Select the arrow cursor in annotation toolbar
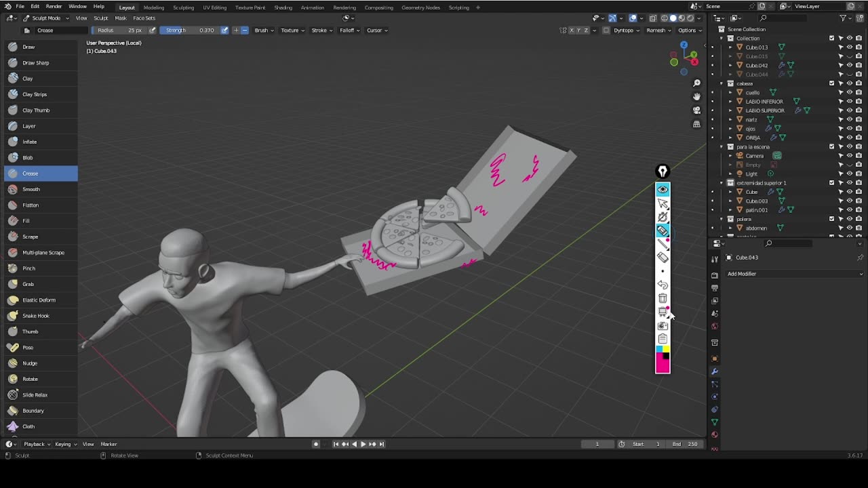Viewport: 868px width, 488px height. [663, 203]
